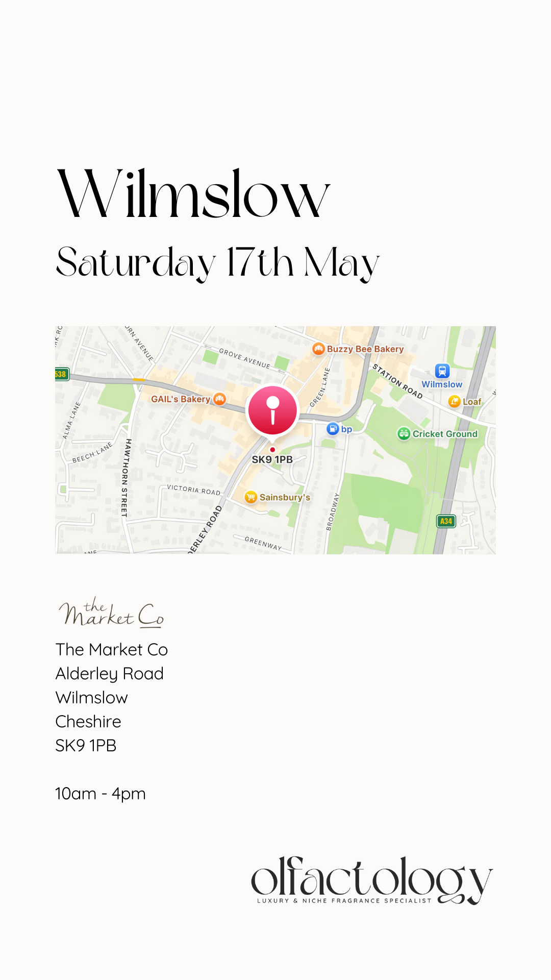This screenshot has width=551, height=980.
Task: Tap the Loaf cafe yellow marker
Action: click(x=454, y=402)
